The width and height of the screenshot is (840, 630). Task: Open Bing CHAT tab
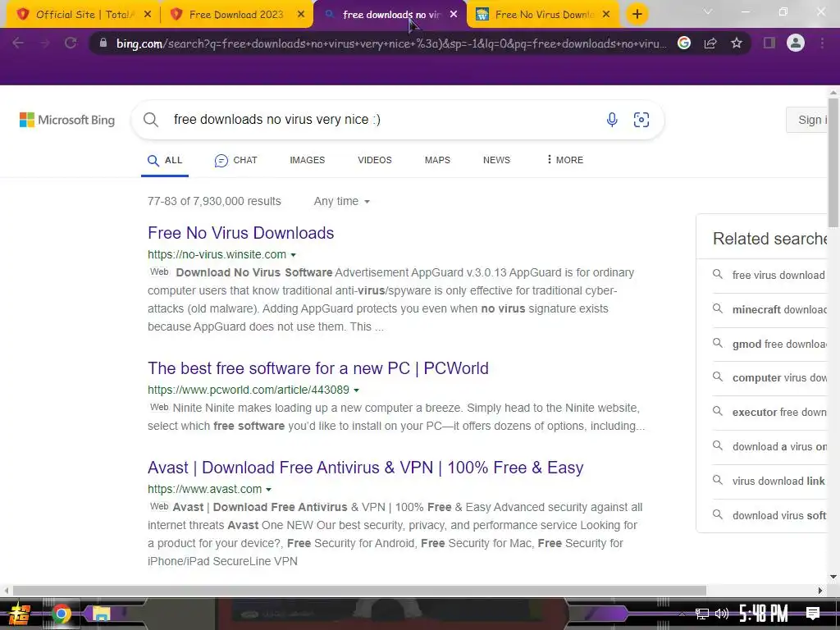click(235, 160)
